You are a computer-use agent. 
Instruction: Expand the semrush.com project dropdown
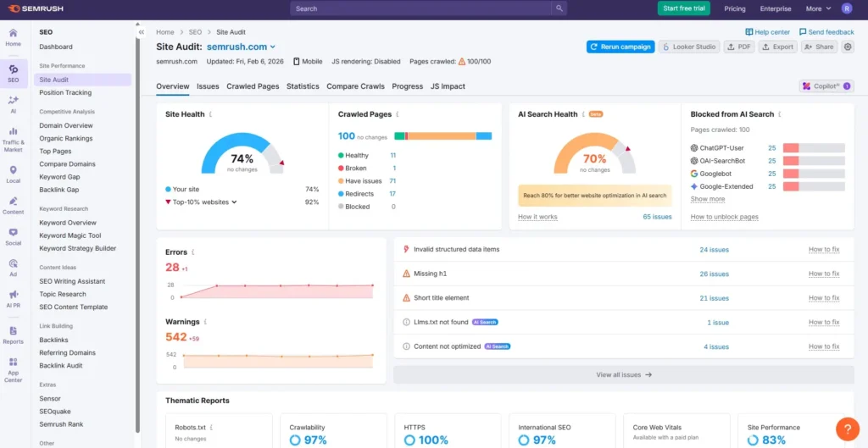pyautogui.click(x=272, y=47)
